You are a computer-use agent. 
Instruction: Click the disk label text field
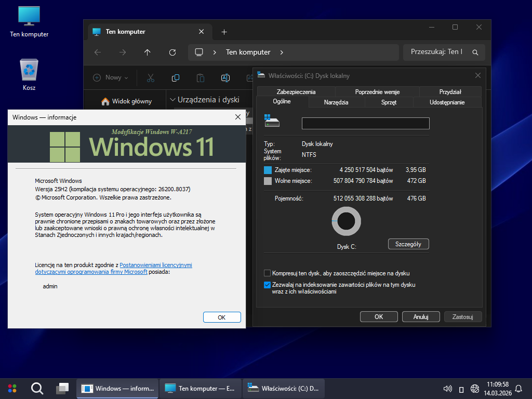click(365, 123)
